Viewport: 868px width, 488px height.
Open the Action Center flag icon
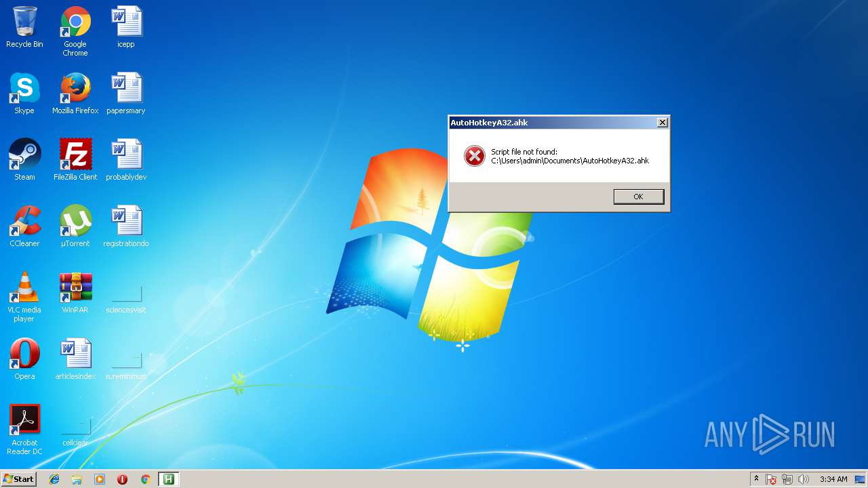771,479
